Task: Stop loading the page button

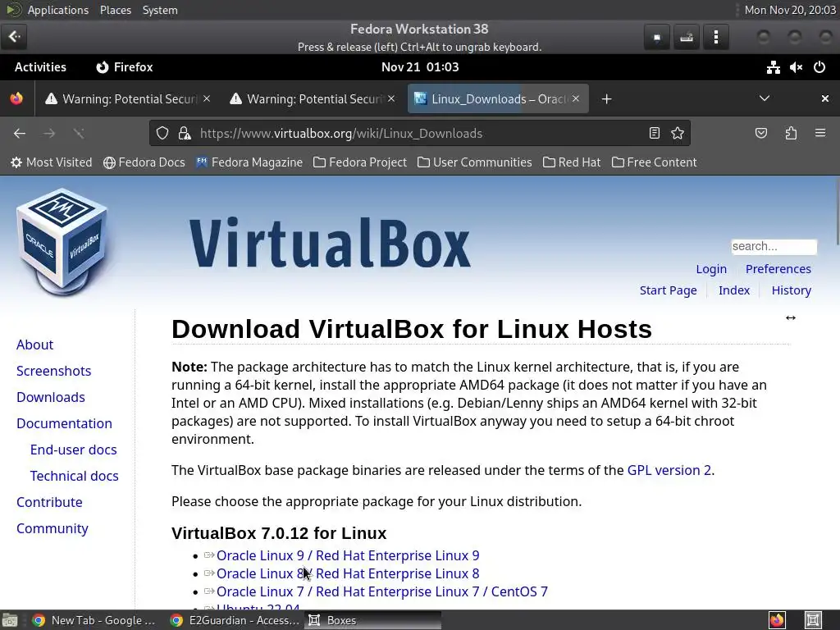Action: tap(79, 134)
